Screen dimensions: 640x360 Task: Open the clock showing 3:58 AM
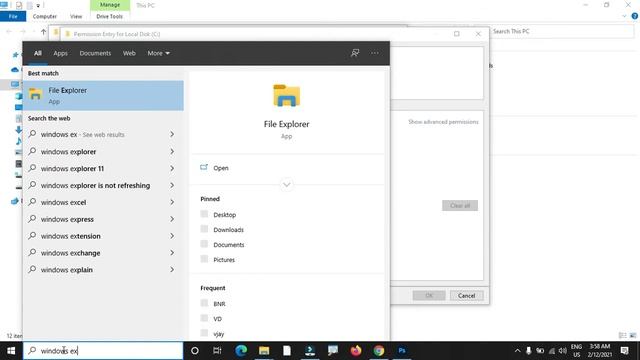600,351
